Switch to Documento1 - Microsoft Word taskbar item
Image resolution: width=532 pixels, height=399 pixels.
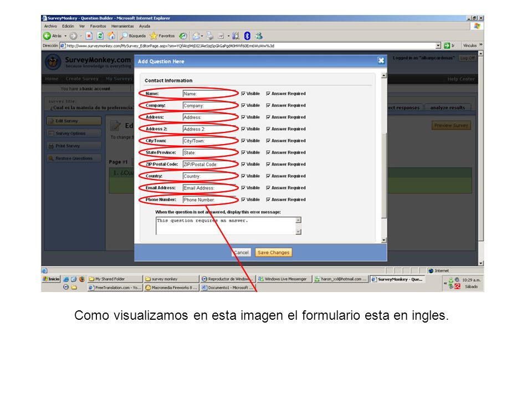227,288
